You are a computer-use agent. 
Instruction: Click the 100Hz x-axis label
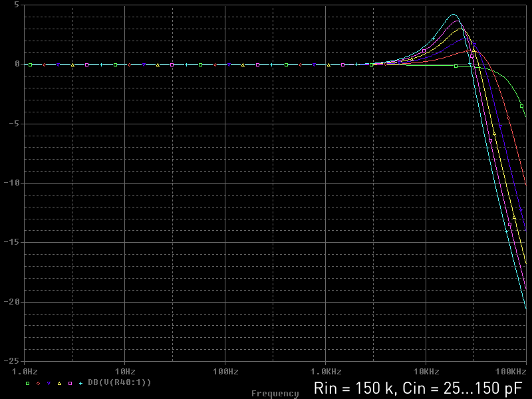point(225,372)
